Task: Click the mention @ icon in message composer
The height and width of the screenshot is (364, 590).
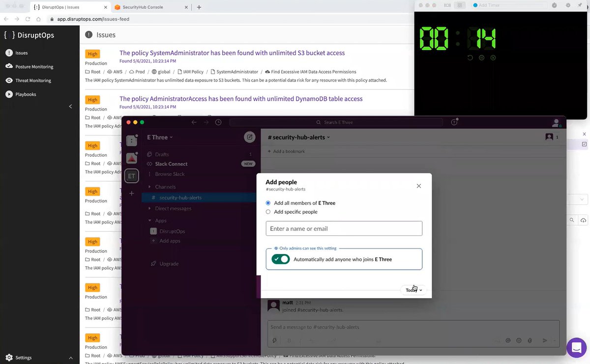Action: coord(508,340)
